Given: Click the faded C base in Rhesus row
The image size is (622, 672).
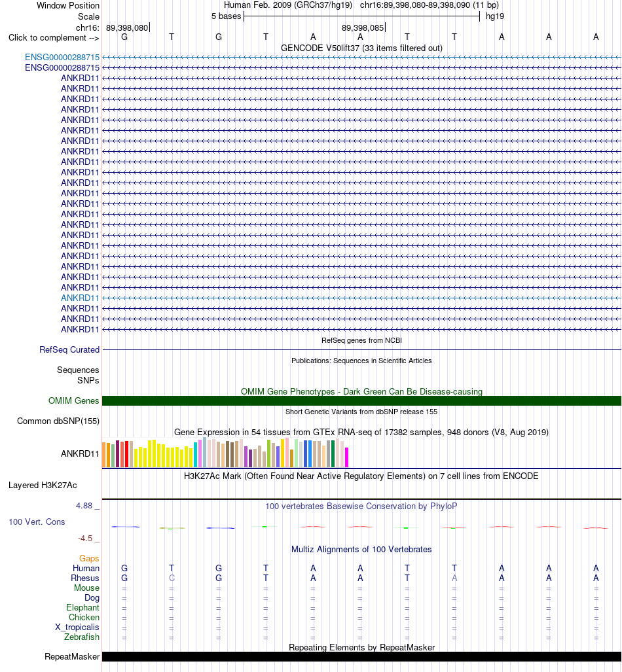Looking at the screenshot, I should (x=172, y=578).
